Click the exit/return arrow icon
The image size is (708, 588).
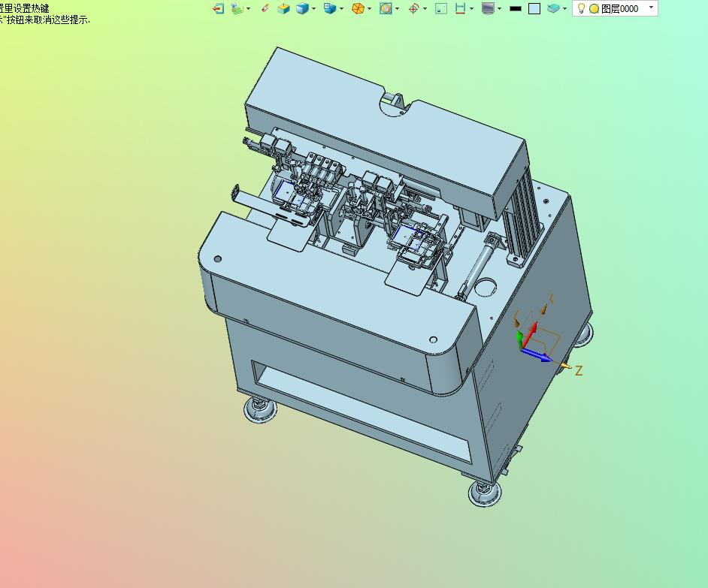point(219,8)
